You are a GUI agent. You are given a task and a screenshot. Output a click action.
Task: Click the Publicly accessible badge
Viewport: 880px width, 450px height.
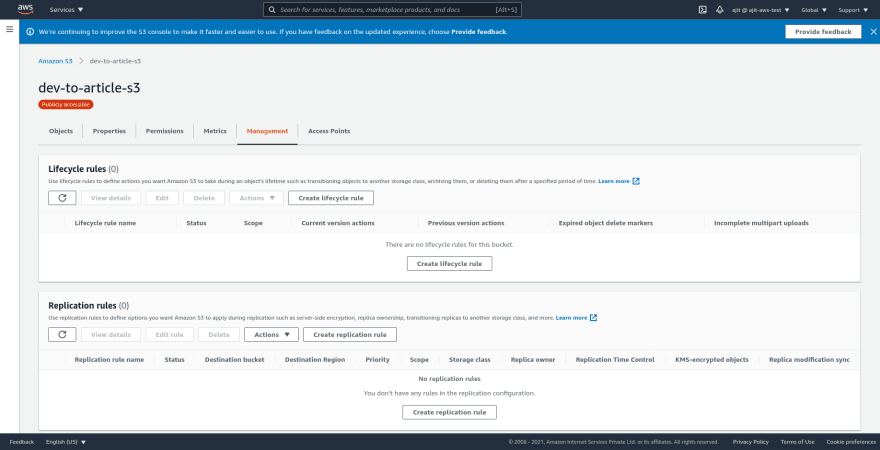click(66, 104)
